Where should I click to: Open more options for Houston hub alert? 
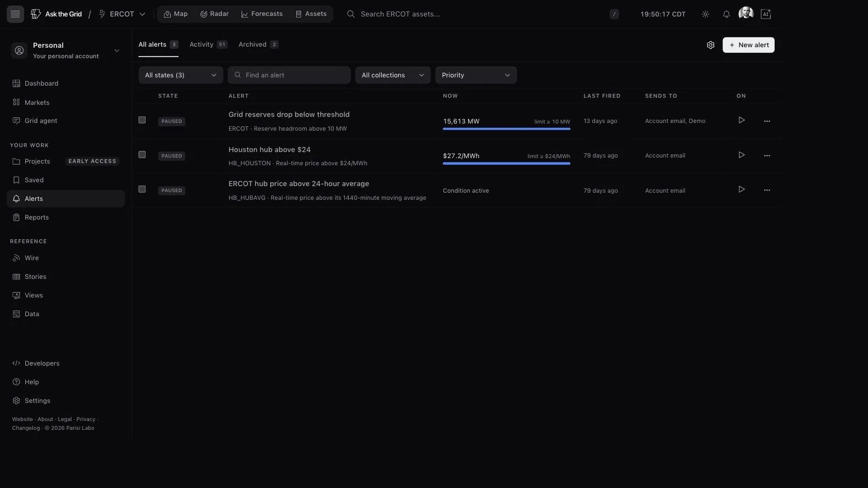[x=767, y=155]
